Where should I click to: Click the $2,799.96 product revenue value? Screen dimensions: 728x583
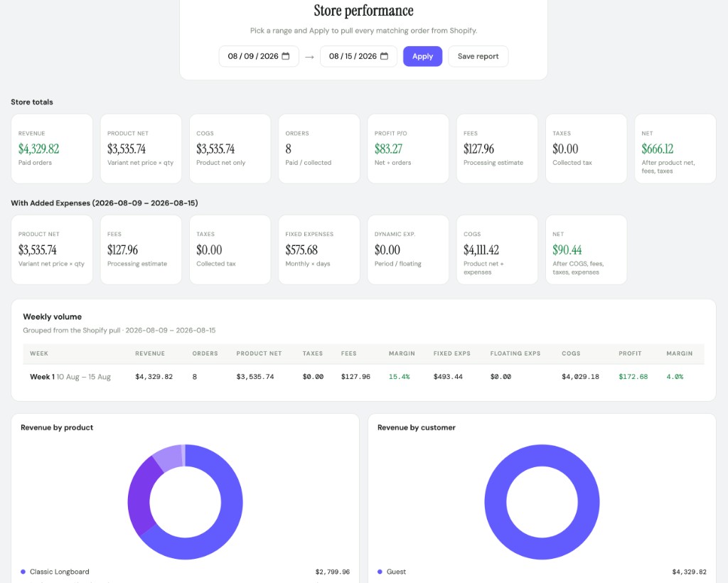click(333, 572)
